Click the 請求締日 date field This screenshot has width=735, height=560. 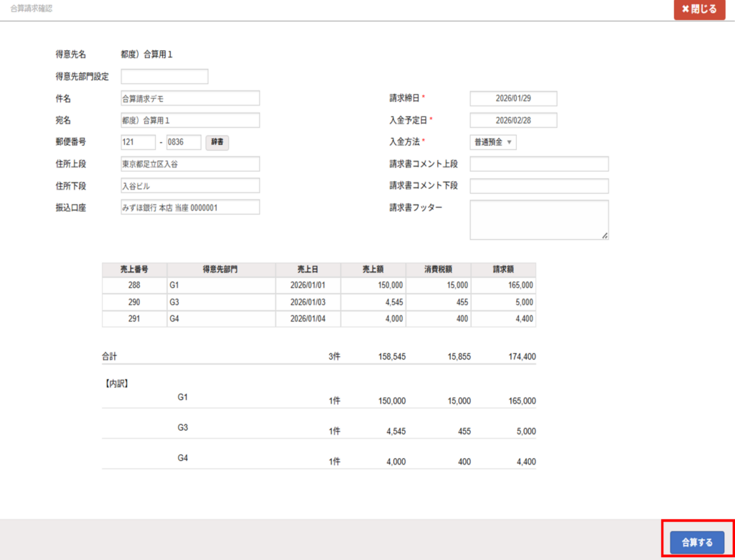(x=513, y=98)
